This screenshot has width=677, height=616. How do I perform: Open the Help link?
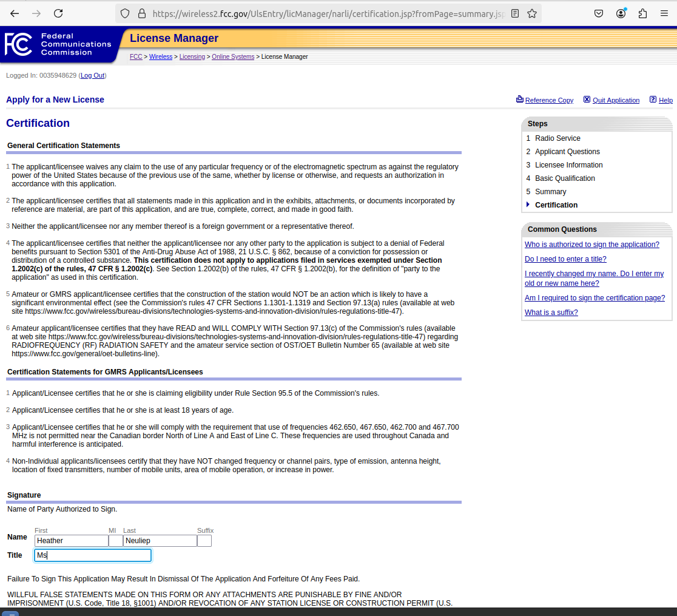[665, 100]
